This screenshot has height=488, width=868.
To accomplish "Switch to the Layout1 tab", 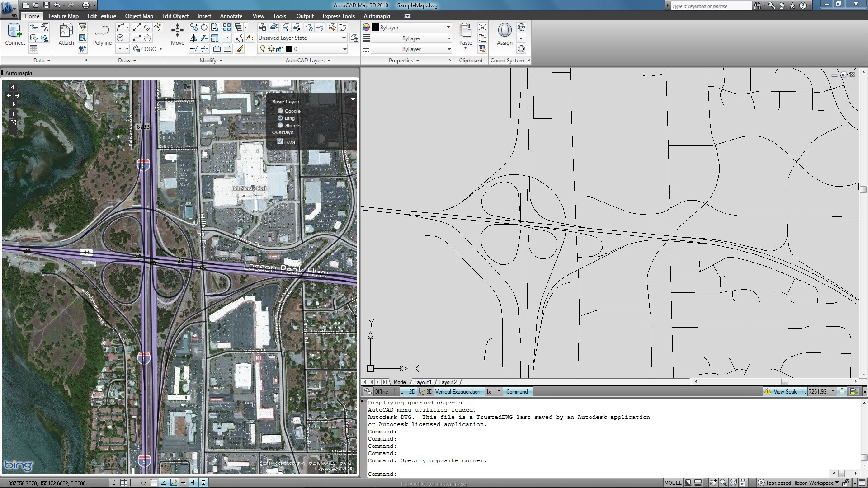I will pyautogui.click(x=423, y=382).
